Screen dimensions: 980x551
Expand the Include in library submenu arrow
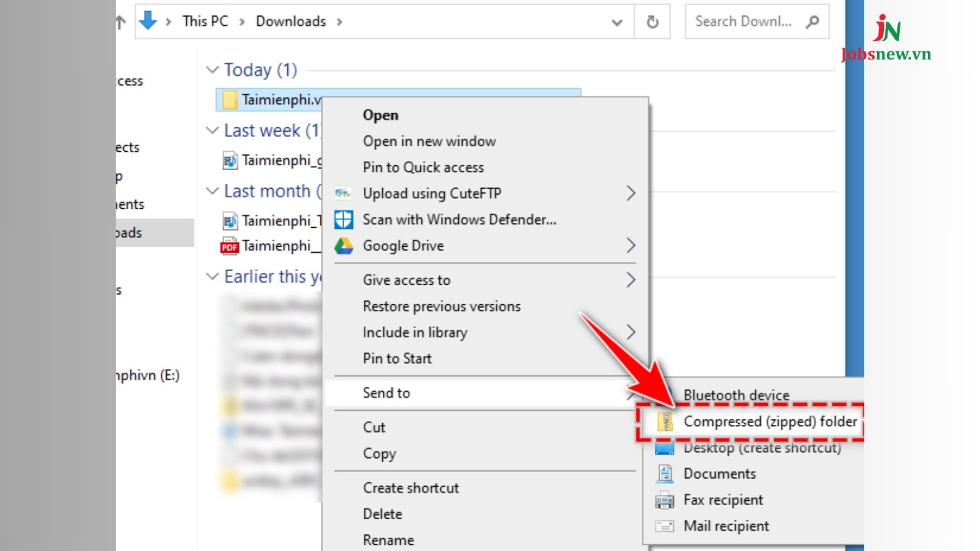click(x=631, y=332)
